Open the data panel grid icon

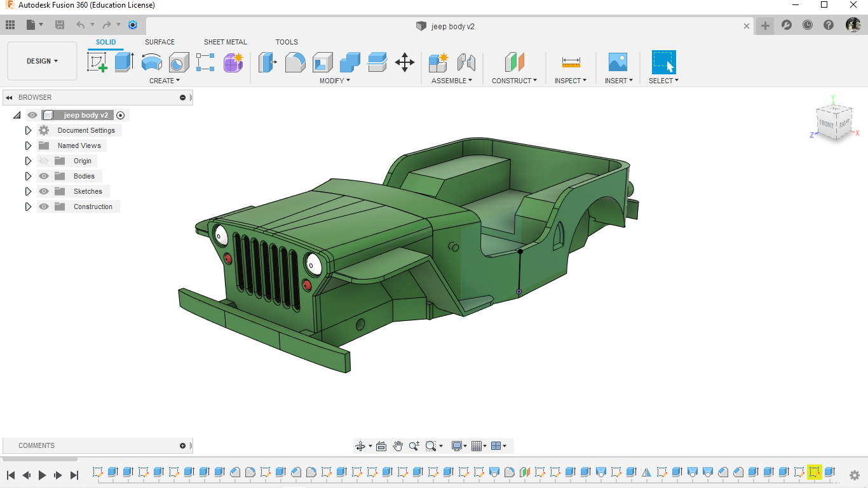tap(10, 25)
